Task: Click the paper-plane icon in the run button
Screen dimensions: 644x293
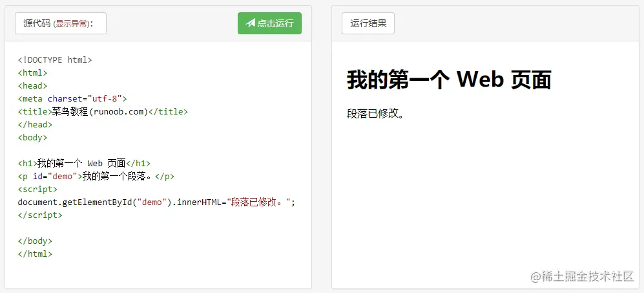Action: coord(250,23)
